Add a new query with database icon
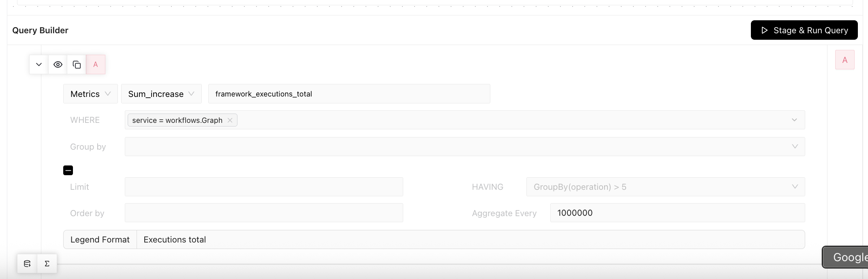Viewport: 868px width, 279px height. (x=27, y=264)
